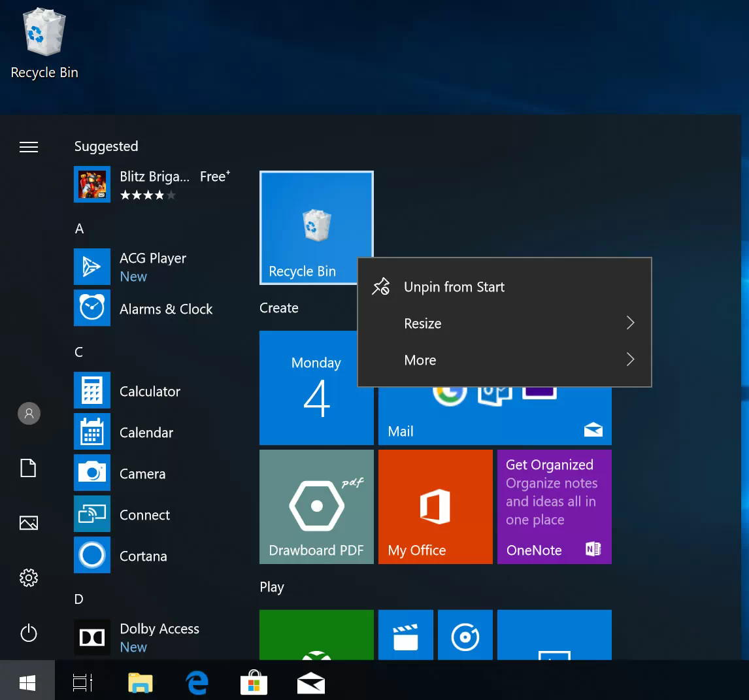Open Cortana from the app list
Image resolution: width=749 pixels, height=700 pixels.
(143, 556)
